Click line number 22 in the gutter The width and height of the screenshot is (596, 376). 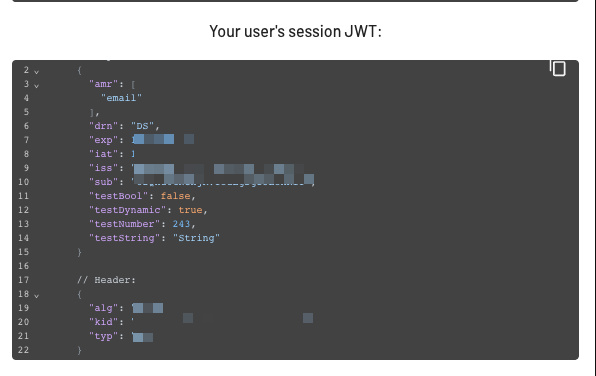(x=24, y=350)
